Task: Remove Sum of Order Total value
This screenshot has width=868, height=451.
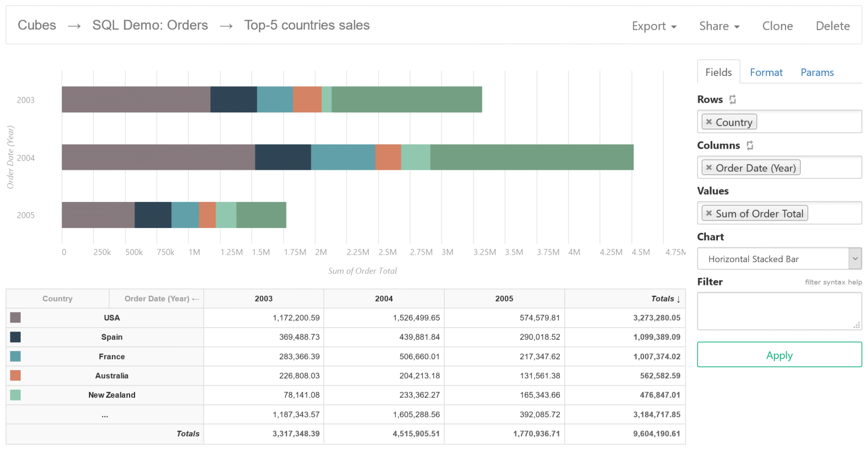Action: (709, 213)
